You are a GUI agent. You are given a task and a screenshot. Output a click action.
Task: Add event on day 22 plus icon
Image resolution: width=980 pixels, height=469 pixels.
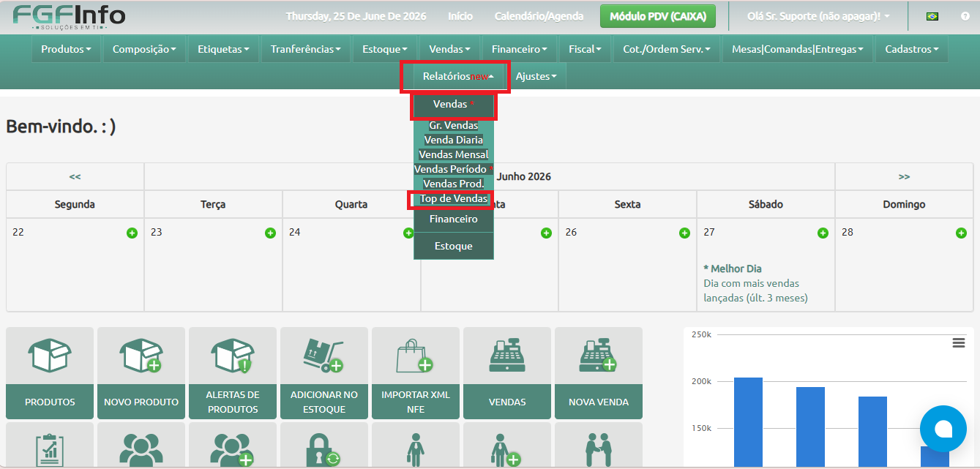click(x=132, y=233)
